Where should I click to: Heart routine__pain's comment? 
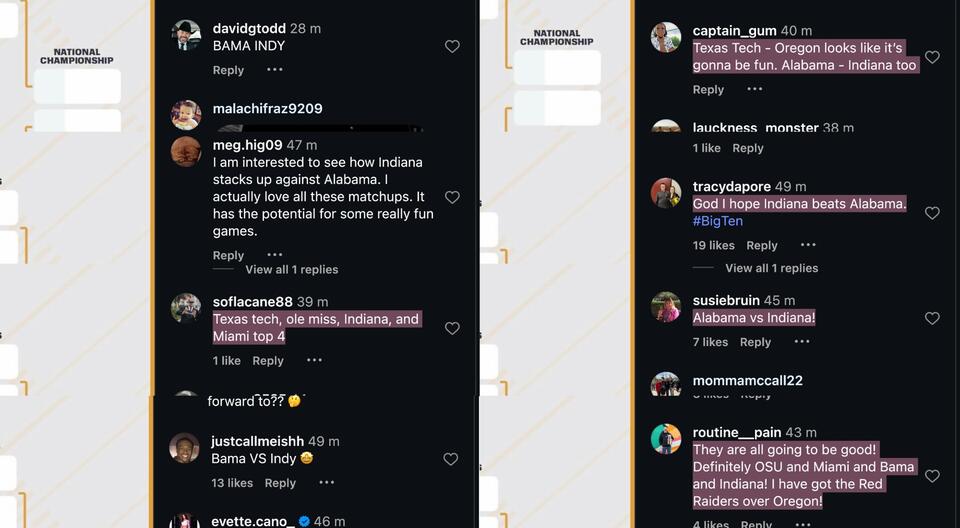(x=932, y=476)
